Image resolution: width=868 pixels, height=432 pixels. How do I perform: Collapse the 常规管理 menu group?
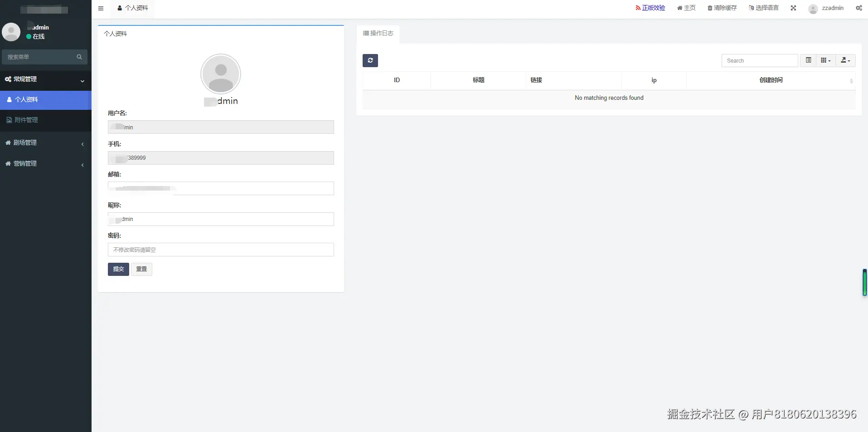point(46,79)
